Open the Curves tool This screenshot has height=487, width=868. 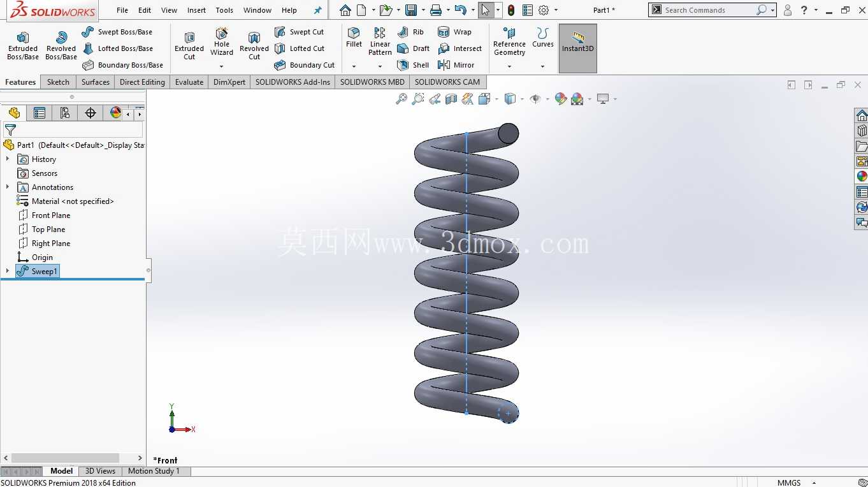click(x=543, y=38)
